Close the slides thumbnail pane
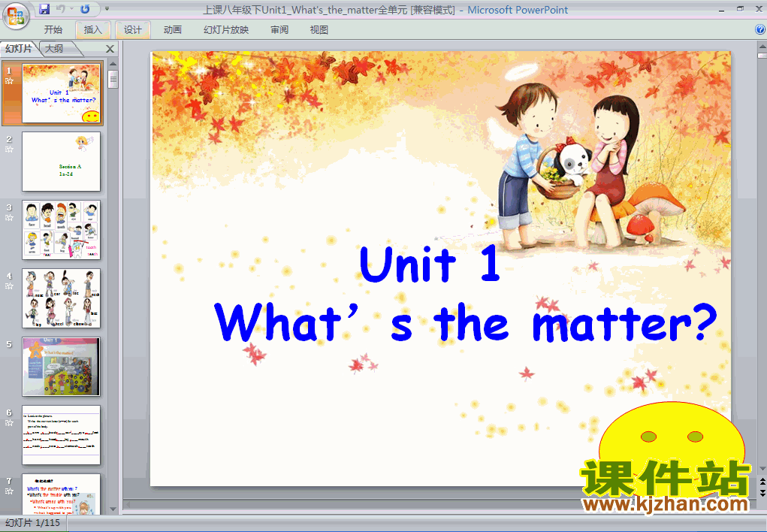Viewport: 767px width, 532px height. click(x=110, y=48)
